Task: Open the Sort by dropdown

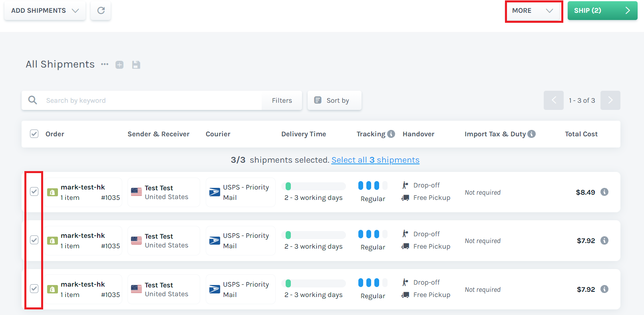Action: (x=334, y=100)
